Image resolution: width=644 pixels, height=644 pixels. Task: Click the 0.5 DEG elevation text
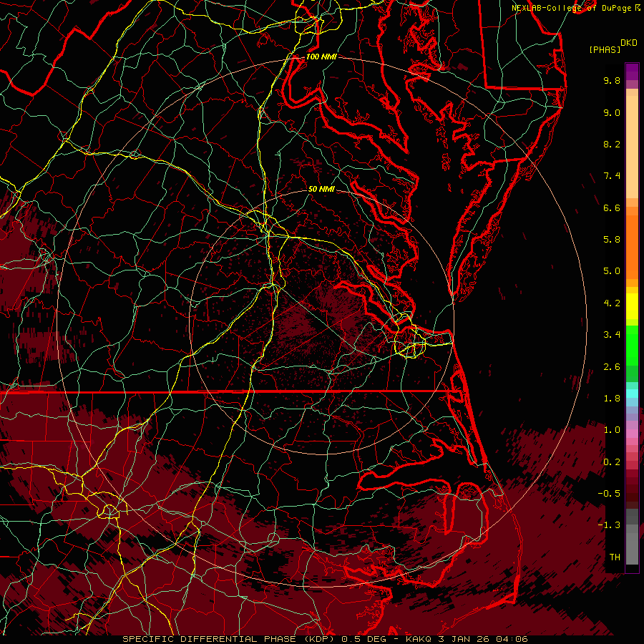pos(364,639)
